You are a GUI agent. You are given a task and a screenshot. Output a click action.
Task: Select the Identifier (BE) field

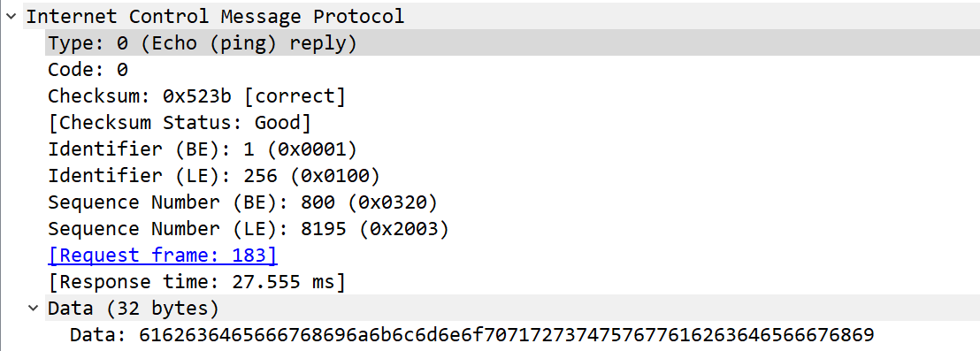512,149
